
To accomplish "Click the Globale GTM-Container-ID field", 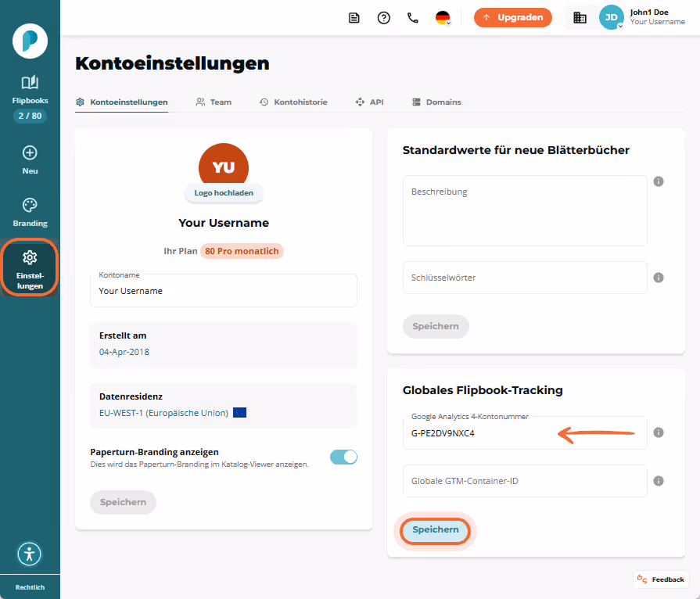I will point(525,481).
